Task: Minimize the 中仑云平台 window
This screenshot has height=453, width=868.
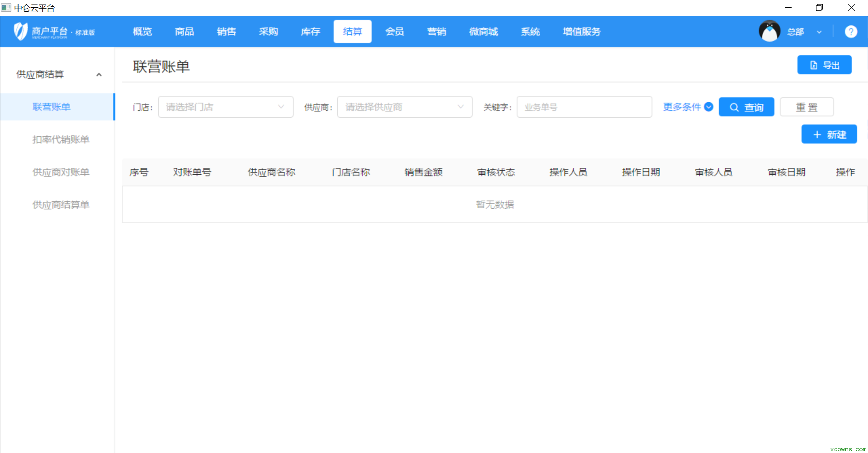Action: [788, 8]
